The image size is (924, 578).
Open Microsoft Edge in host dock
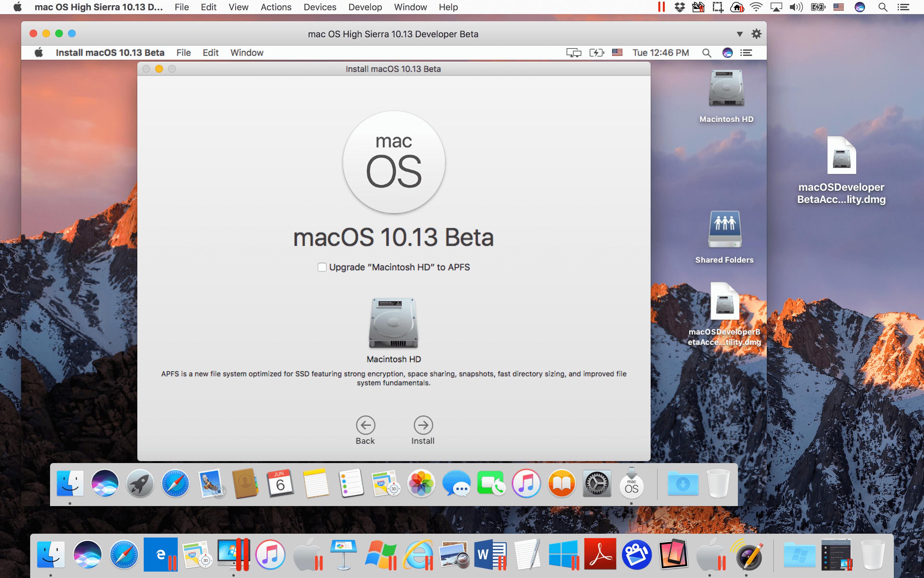click(x=161, y=554)
